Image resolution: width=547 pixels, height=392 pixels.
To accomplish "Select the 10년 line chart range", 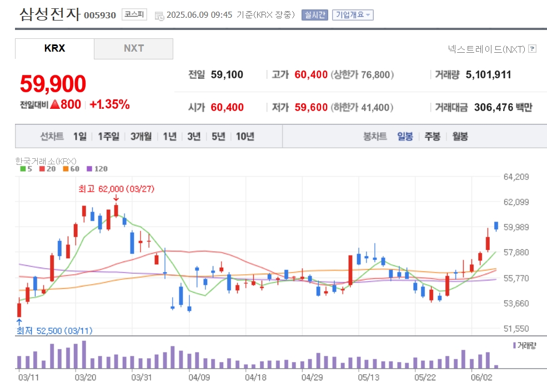I will click(245, 136).
